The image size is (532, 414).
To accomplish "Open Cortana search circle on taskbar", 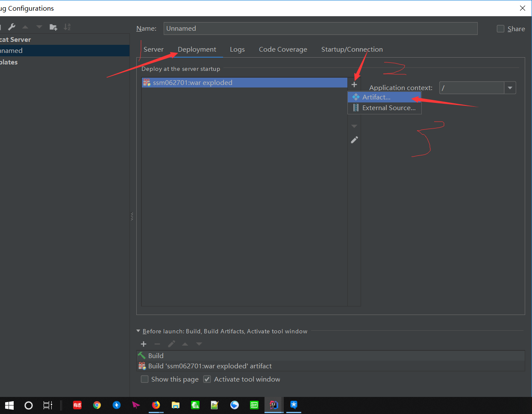I will (x=29, y=405).
